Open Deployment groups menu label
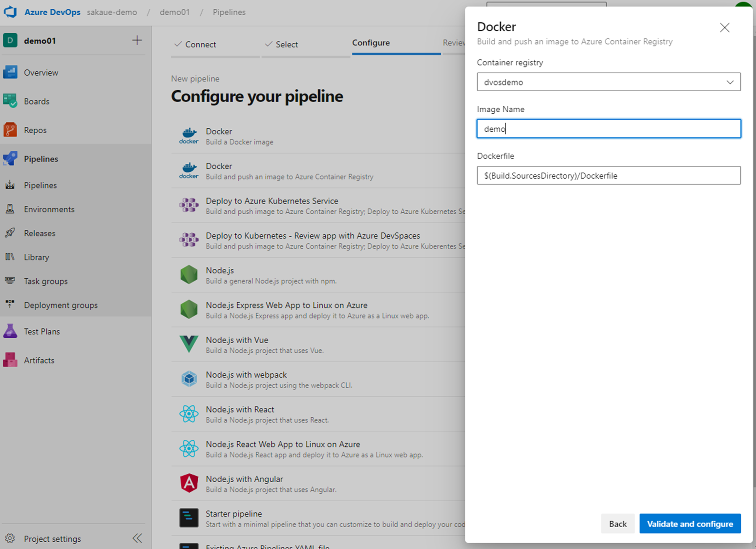The height and width of the screenshot is (549, 756). pos(61,305)
